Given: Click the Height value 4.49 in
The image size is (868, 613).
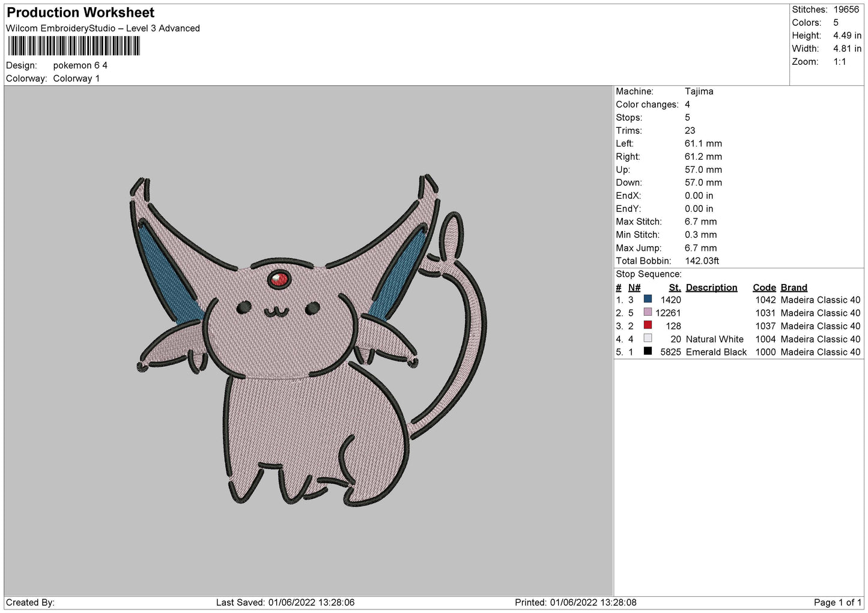Looking at the screenshot, I should (x=847, y=36).
